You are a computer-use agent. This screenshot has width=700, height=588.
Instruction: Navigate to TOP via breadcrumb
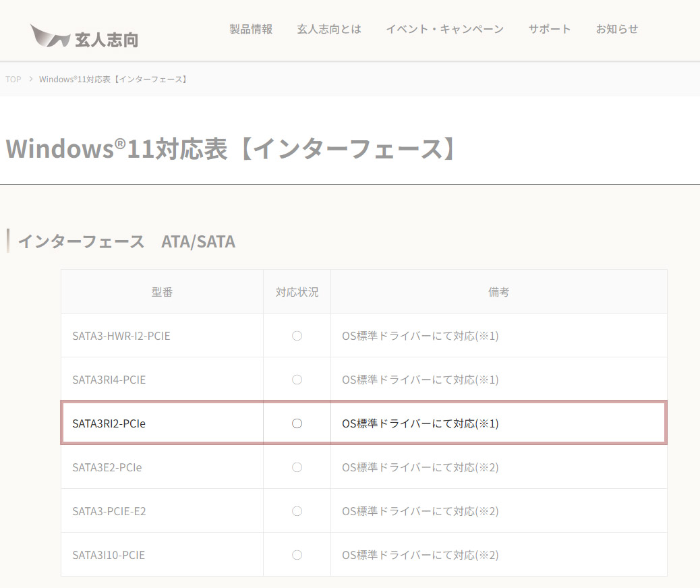point(13,79)
